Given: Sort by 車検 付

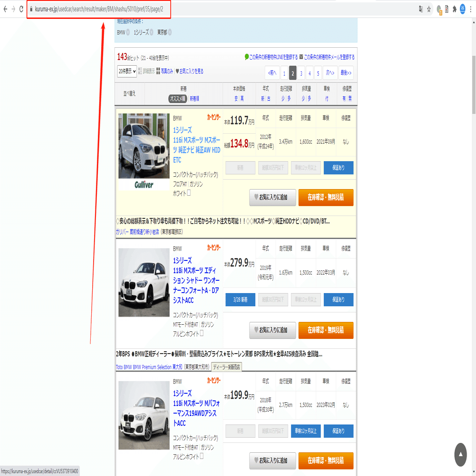Looking at the screenshot, I should 327,99.
